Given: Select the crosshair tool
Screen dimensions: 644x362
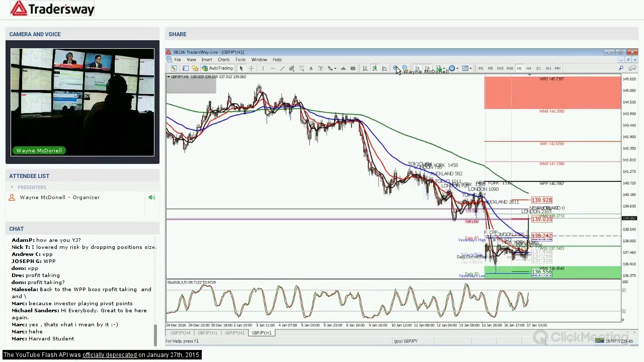Looking at the screenshot, I should click(x=251, y=68).
